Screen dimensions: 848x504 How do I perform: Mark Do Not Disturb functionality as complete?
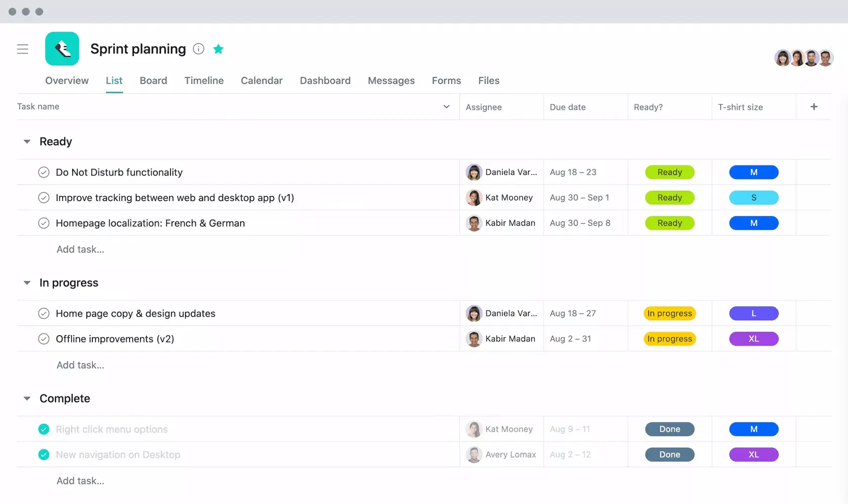[44, 172]
